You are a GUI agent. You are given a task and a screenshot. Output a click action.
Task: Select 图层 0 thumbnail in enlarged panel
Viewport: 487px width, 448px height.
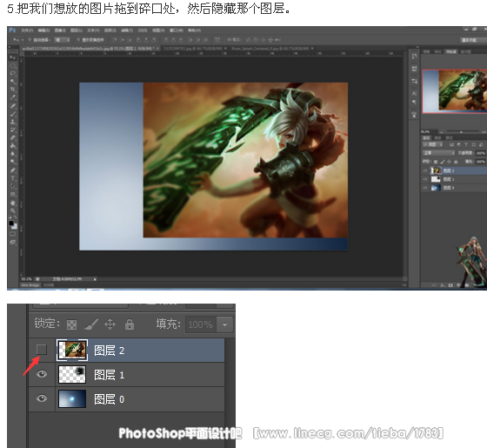(72, 399)
